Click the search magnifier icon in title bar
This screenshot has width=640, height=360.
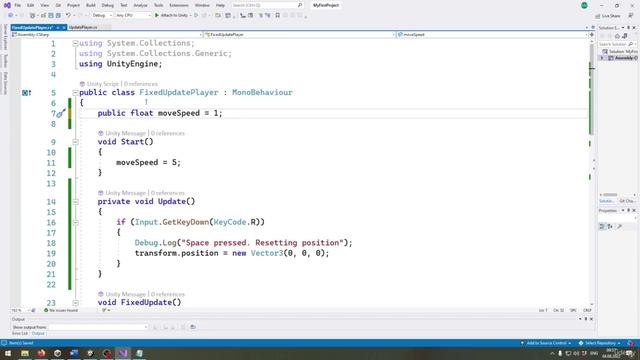[x=300, y=5]
